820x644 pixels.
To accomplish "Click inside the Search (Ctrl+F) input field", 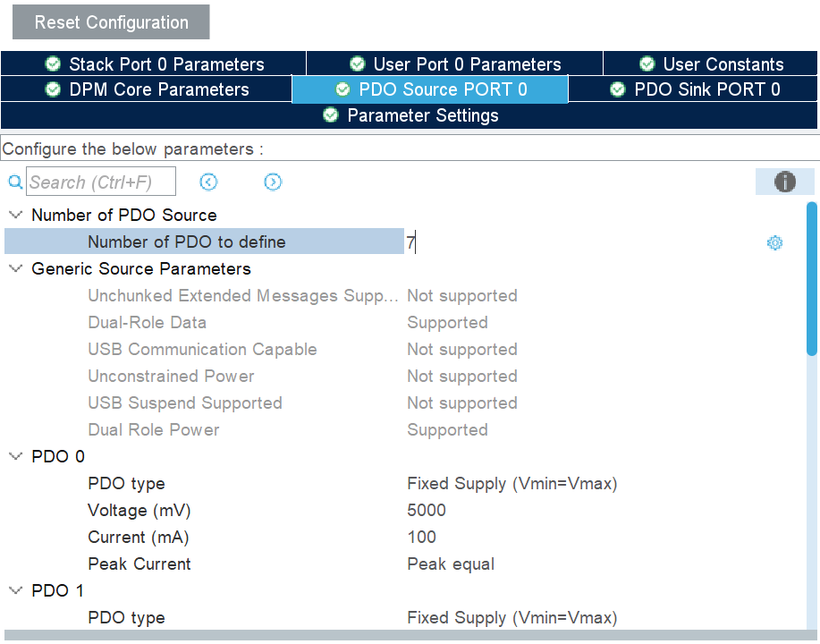I will point(100,181).
